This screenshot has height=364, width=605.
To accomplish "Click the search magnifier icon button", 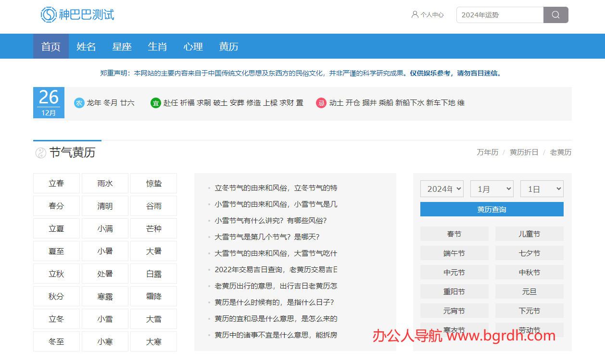I will (555, 15).
